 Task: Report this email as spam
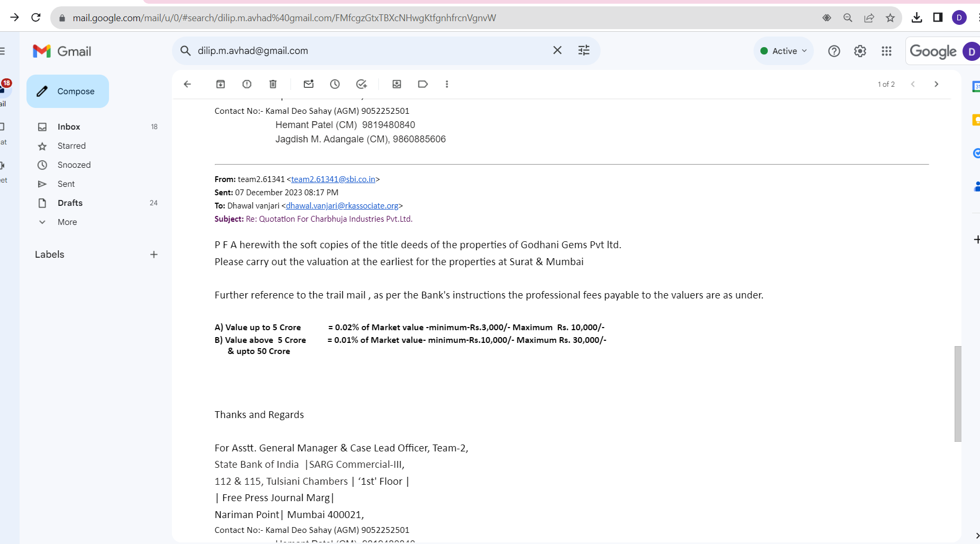[247, 84]
